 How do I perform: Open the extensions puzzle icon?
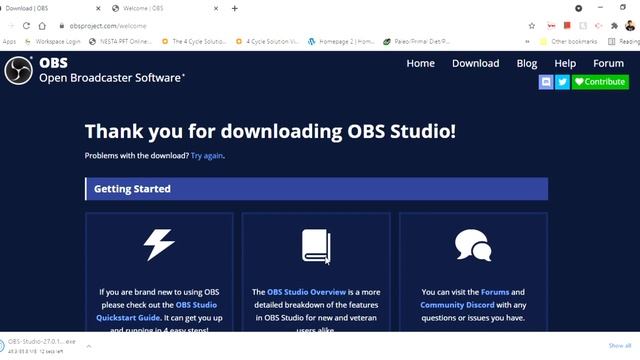pos(614,26)
